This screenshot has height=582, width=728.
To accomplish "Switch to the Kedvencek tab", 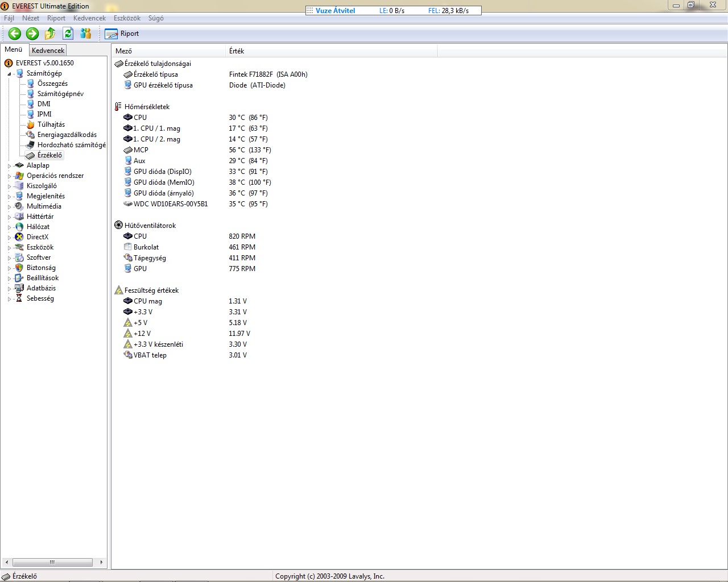I will tap(48, 51).
